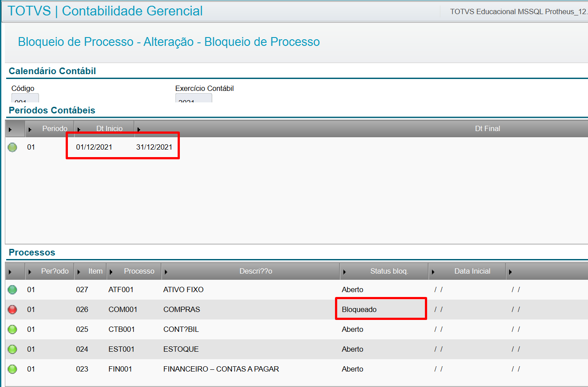This screenshot has height=387, width=588.
Task: Click green status icon for CTB001 row
Action: click(12, 330)
